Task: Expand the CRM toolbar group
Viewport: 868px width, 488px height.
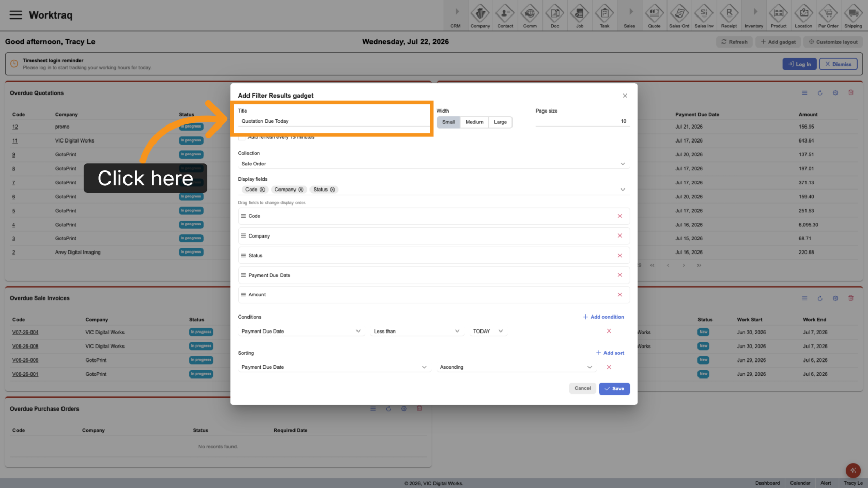Action: [x=455, y=15]
